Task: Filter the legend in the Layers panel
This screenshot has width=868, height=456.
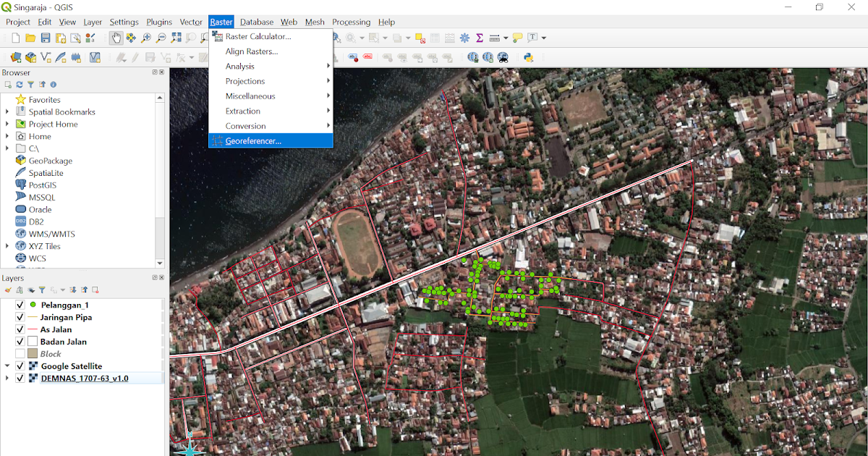Action: tap(43, 290)
